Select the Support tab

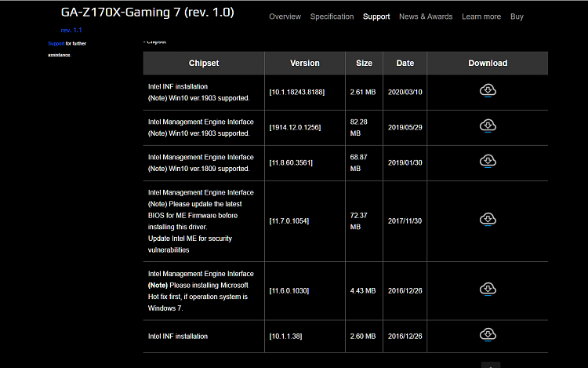coord(376,16)
